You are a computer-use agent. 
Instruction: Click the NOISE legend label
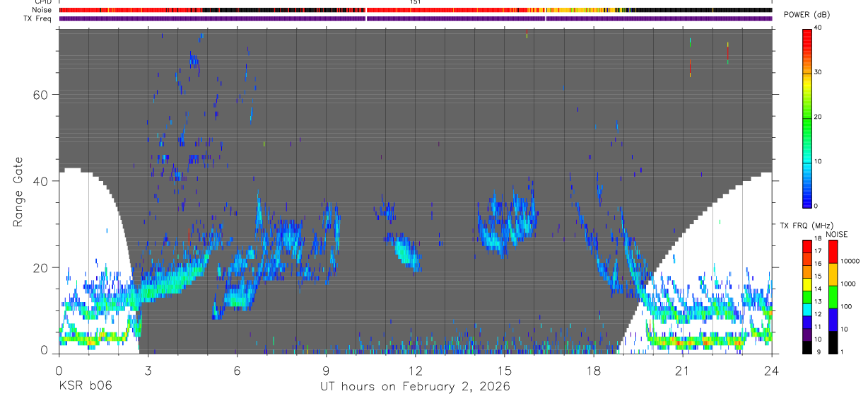836,234
